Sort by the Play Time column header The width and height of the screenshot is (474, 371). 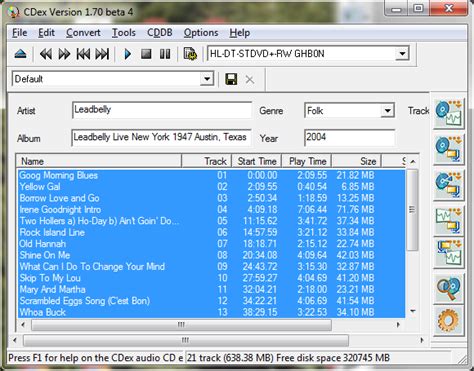pyautogui.click(x=307, y=161)
